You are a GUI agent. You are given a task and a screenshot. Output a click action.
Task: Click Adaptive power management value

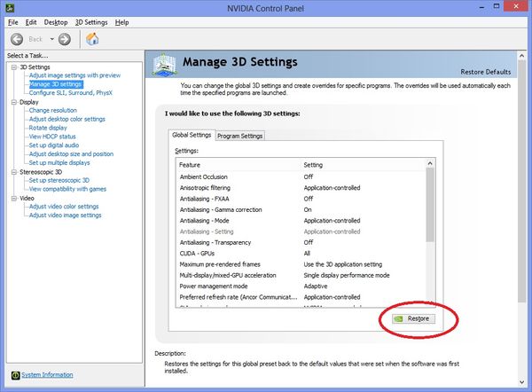316,286
